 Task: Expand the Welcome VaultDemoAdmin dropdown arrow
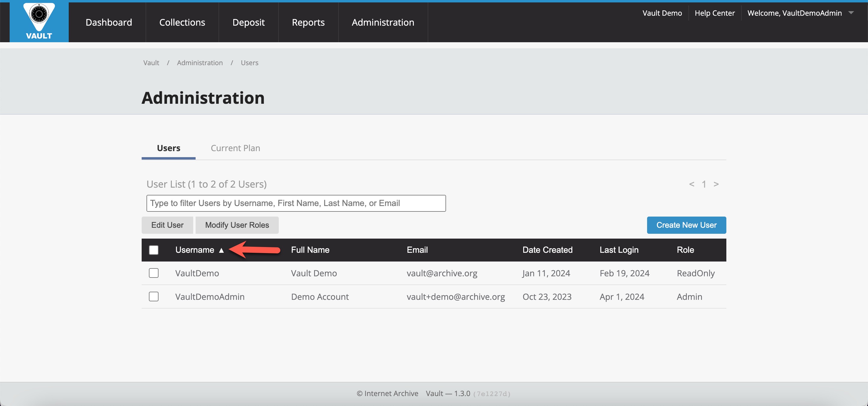coord(851,13)
